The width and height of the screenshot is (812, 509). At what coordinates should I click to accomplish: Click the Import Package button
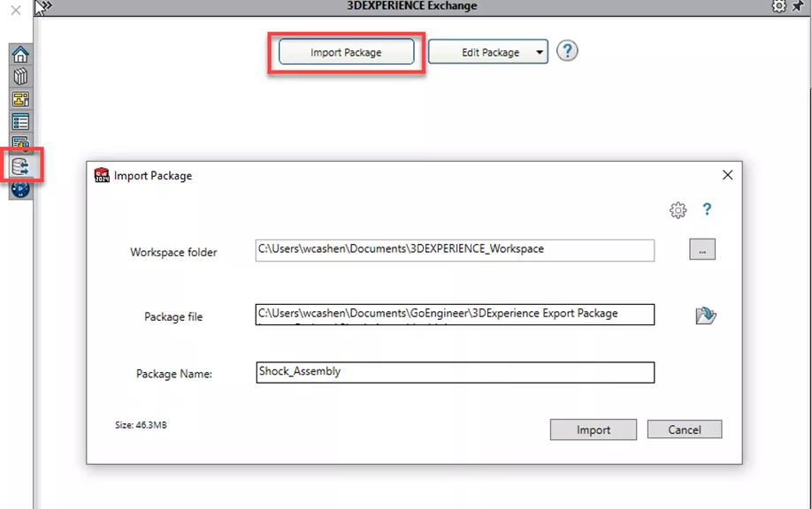coord(346,52)
